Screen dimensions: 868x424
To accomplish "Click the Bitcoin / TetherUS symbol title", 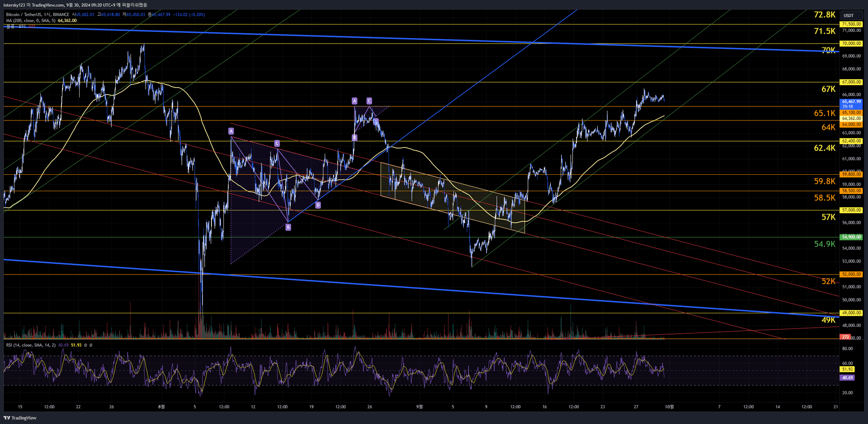I will pyautogui.click(x=25, y=14).
